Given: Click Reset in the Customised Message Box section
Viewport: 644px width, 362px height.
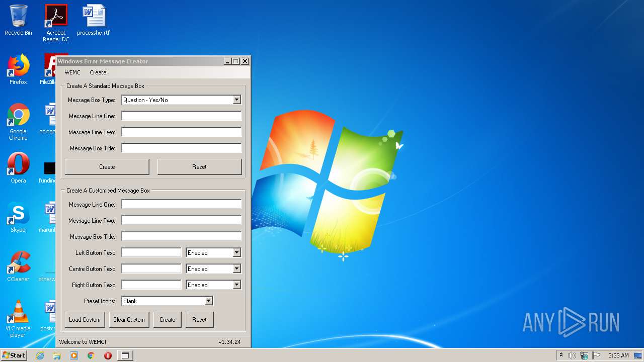Looking at the screenshot, I should [199, 320].
